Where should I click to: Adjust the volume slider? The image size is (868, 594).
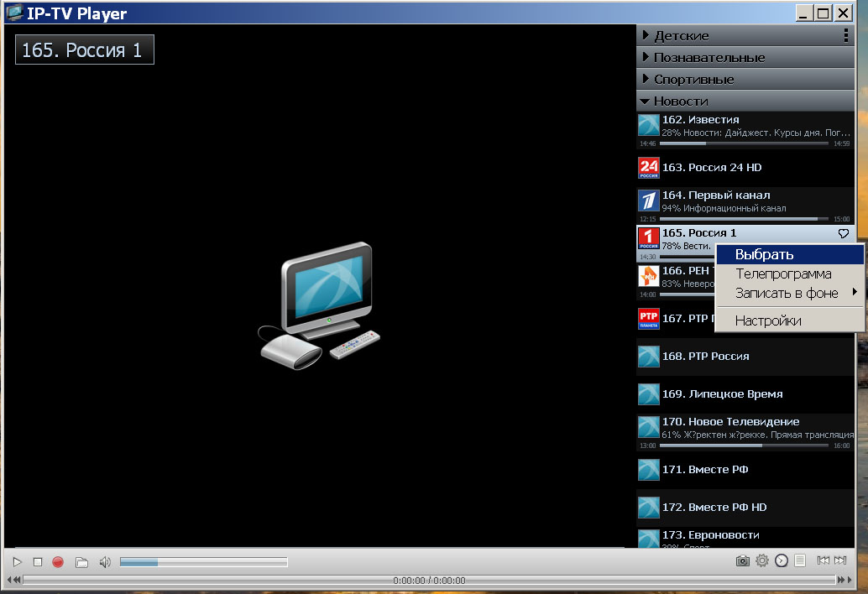pos(203,562)
